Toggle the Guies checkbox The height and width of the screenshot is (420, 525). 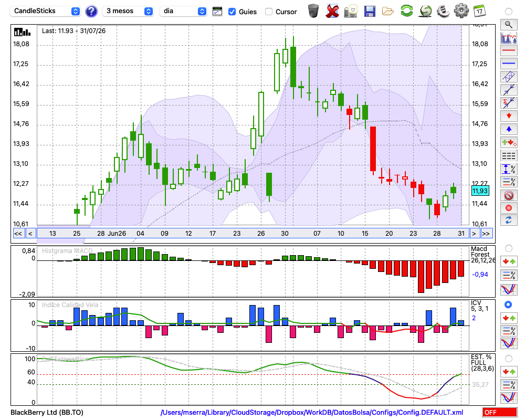[232, 12]
